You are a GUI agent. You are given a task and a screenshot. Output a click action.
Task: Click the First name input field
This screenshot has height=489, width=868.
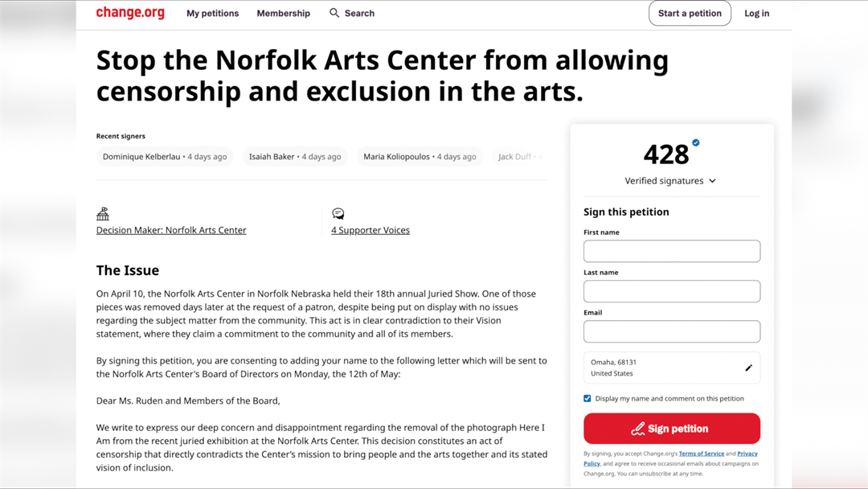tap(672, 251)
